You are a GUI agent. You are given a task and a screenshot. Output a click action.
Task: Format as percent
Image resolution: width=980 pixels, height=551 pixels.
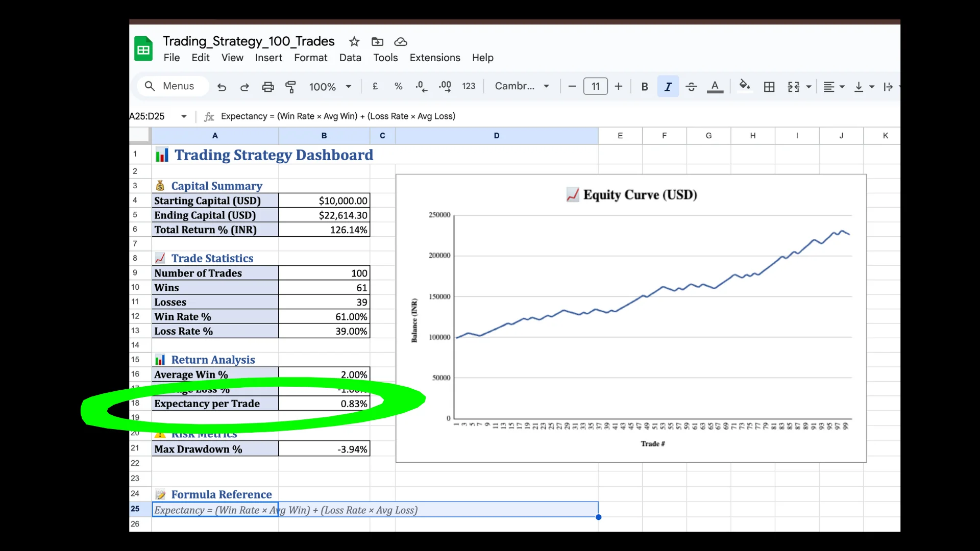pyautogui.click(x=399, y=86)
